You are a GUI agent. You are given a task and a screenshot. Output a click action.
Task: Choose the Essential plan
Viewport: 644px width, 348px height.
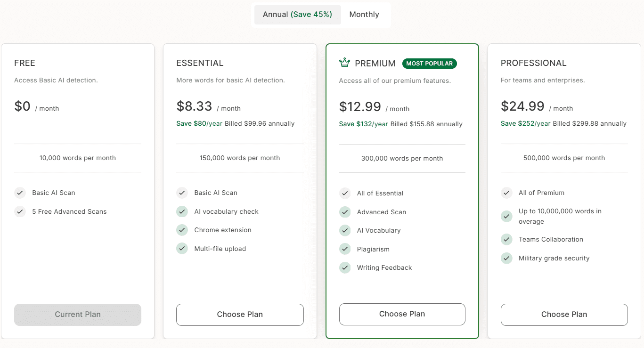click(x=239, y=314)
